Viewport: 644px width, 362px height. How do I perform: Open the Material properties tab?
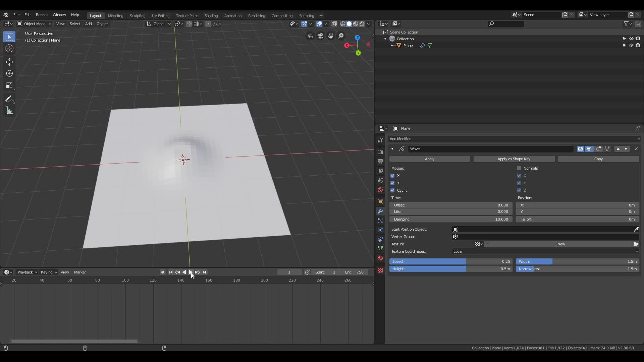(x=380, y=258)
